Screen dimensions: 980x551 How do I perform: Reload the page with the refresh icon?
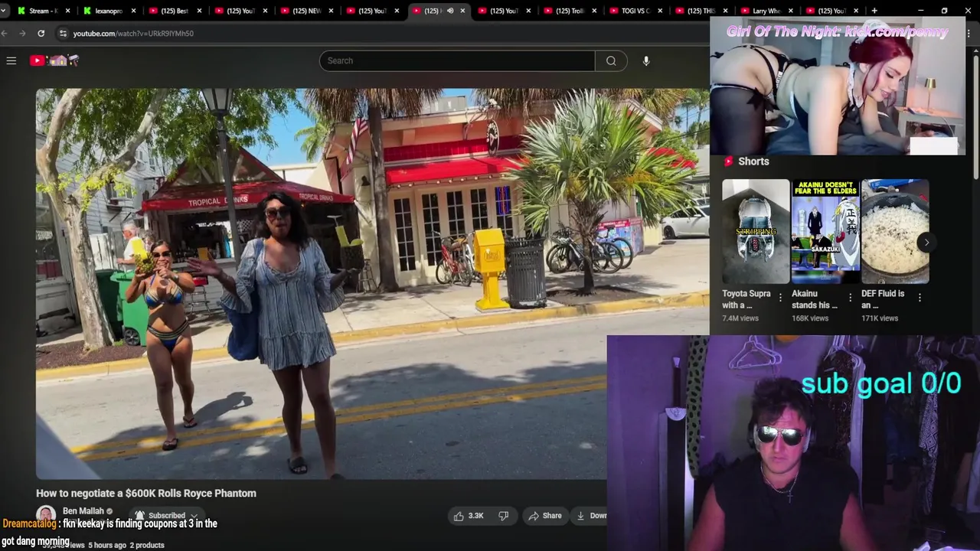[41, 33]
